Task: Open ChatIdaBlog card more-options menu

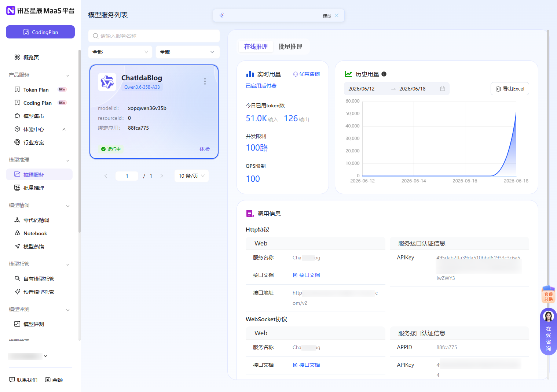Action: (x=205, y=81)
